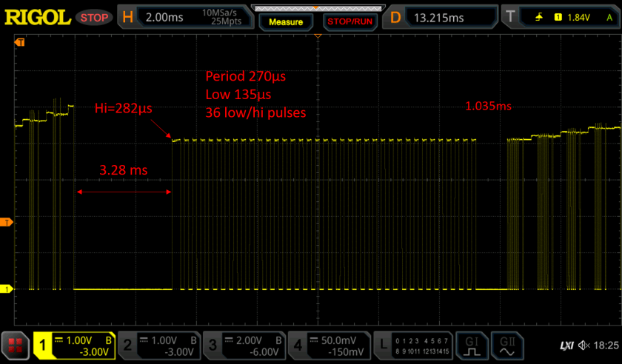Click the waveform memory position bar at top

317,7
